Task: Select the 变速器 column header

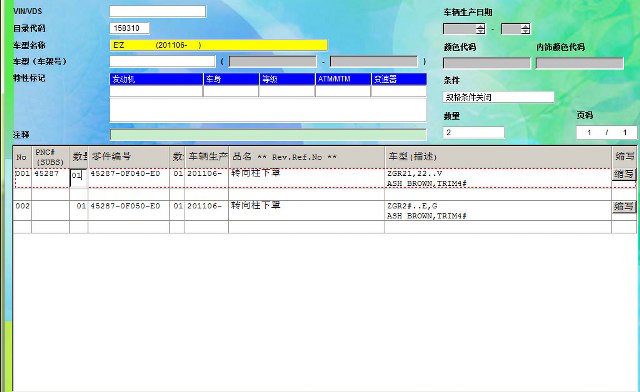Action: click(399, 79)
